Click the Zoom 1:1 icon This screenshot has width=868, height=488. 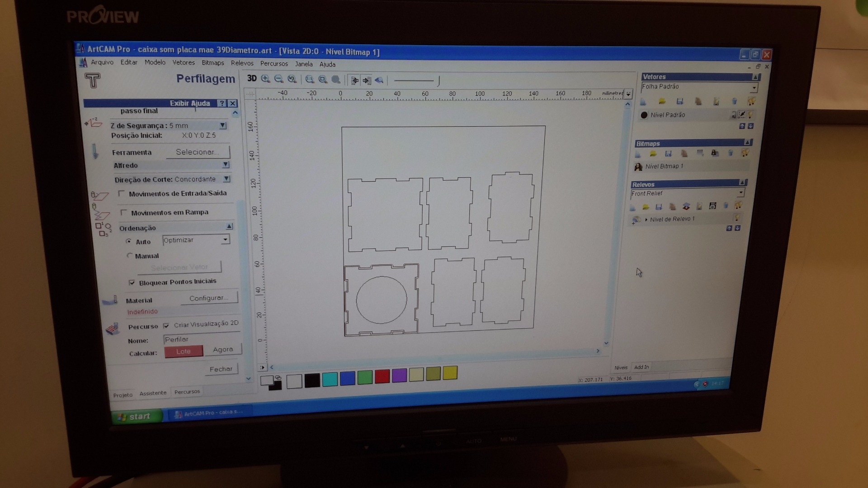click(x=310, y=80)
